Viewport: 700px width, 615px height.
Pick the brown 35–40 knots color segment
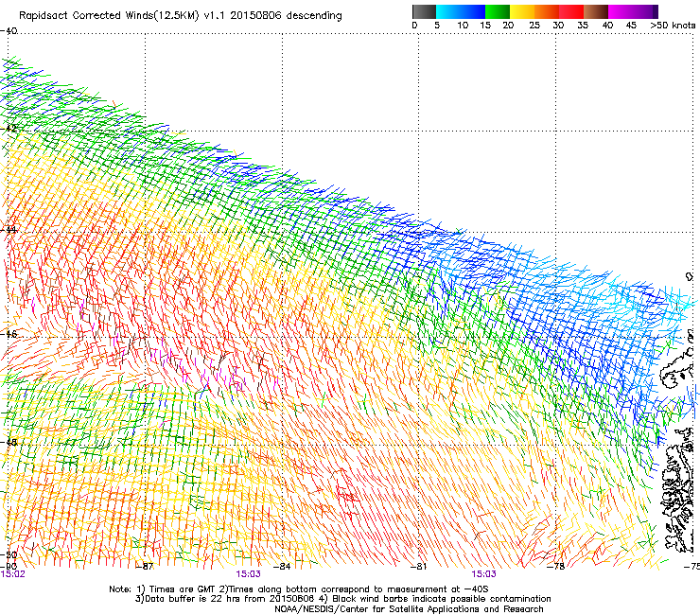click(x=596, y=11)
